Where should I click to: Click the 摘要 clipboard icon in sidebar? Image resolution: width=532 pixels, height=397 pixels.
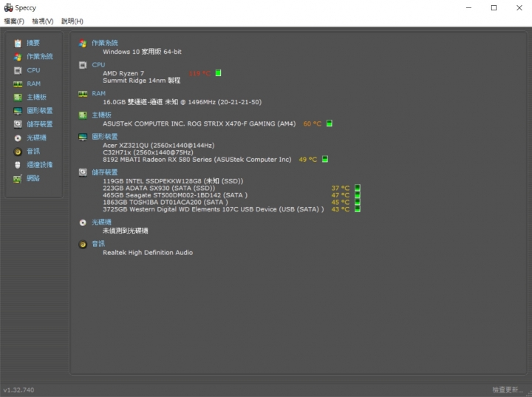tap(18, 43)
